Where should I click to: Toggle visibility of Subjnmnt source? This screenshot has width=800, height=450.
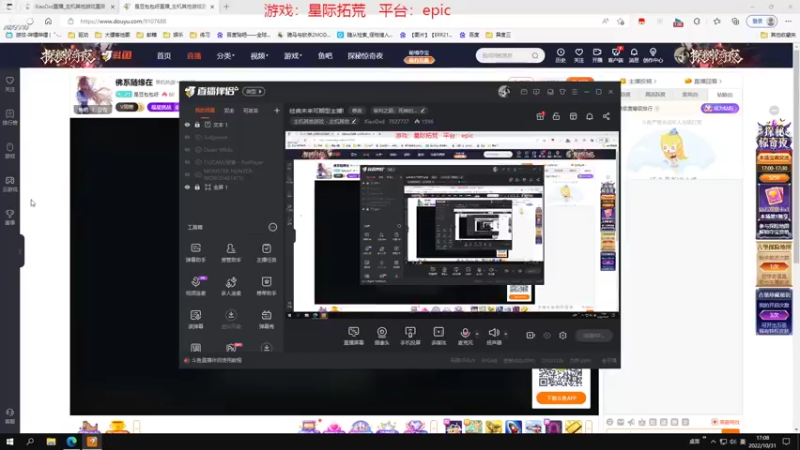coord(187,137)
